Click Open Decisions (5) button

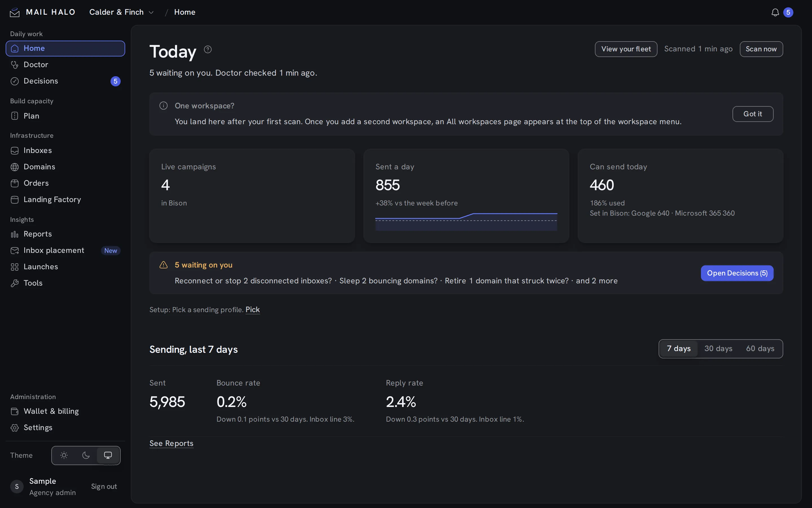tap(737, 273)
